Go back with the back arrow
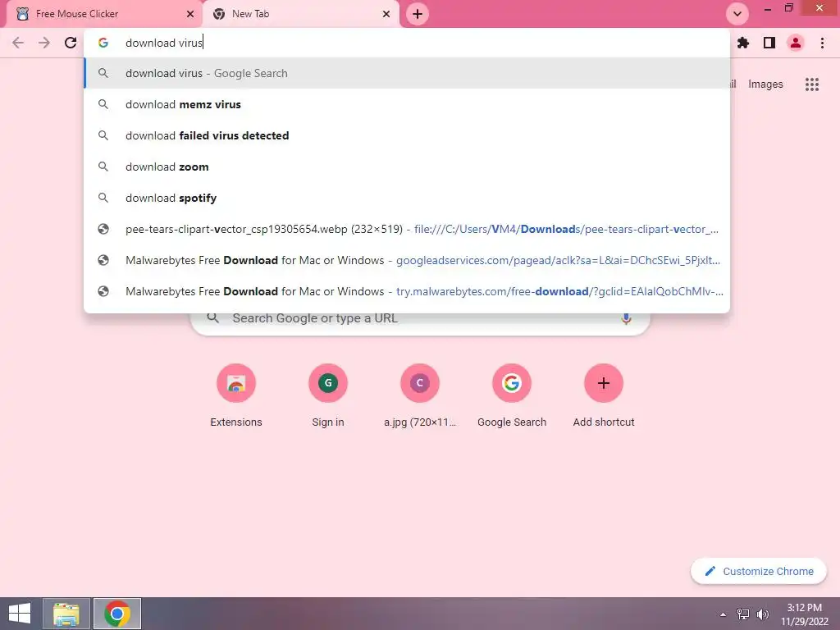 coord(18,43)
